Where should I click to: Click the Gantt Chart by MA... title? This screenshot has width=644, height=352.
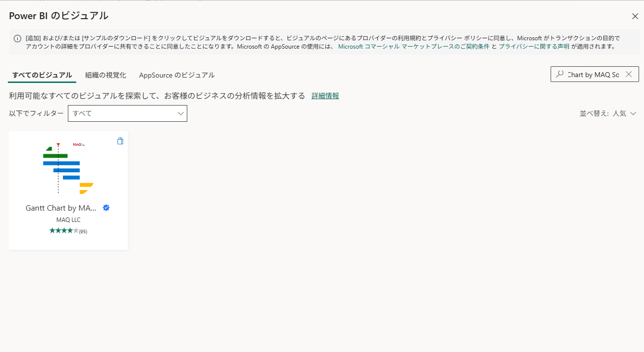(61, 208)
